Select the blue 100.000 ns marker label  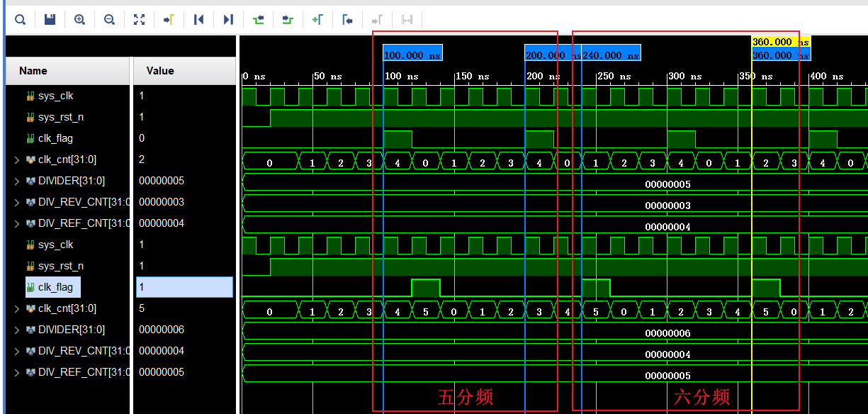click(x=412, y=55)
